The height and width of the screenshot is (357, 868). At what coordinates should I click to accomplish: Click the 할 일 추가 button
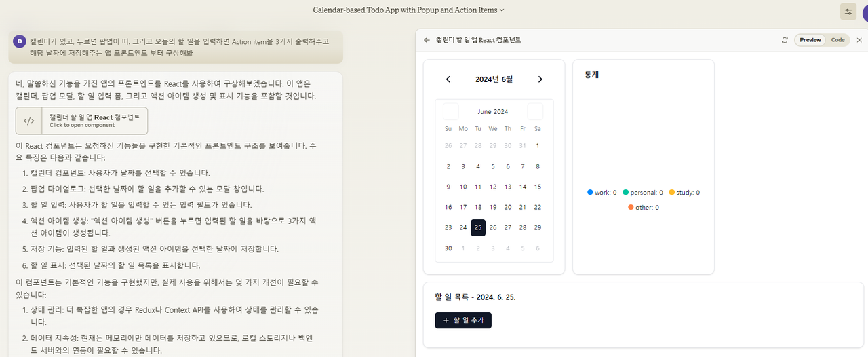click(463, 320)
